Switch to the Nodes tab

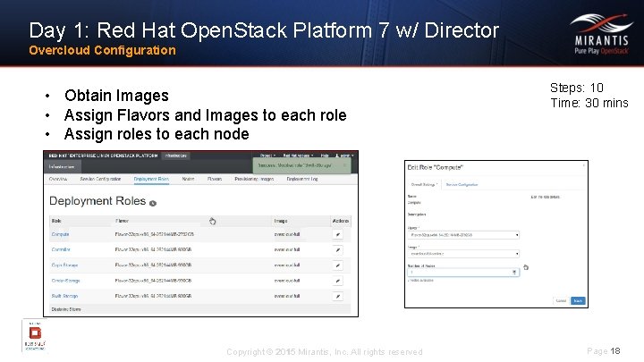[188, 179]
